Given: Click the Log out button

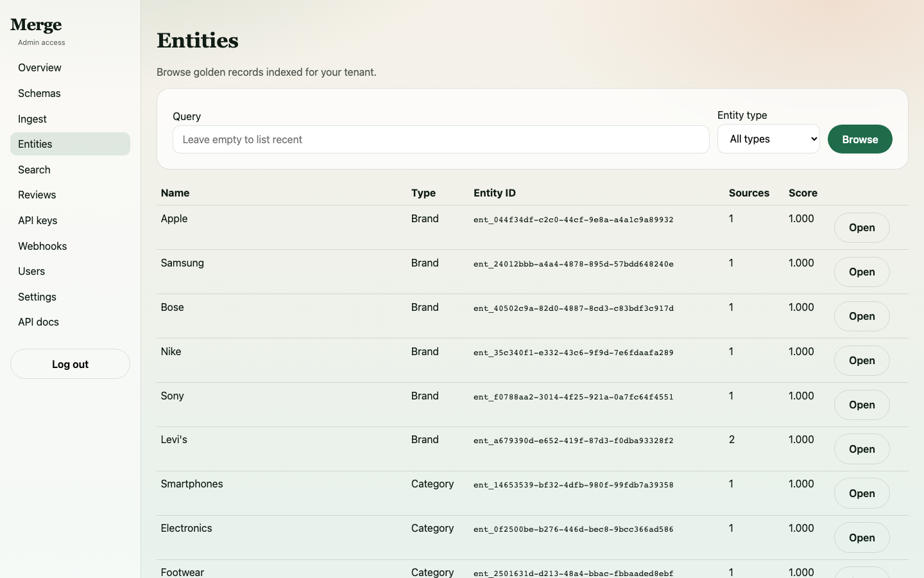Looking at the screenshot, I should (70, 364).
